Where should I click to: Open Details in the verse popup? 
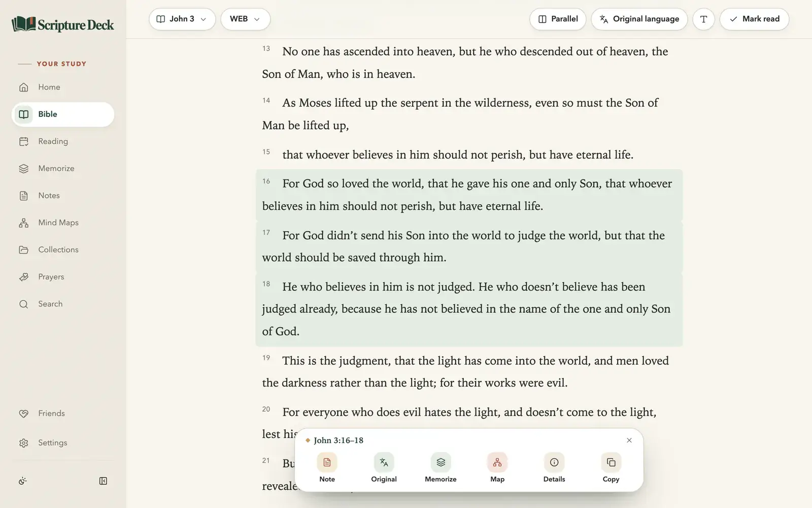(554, 467)
